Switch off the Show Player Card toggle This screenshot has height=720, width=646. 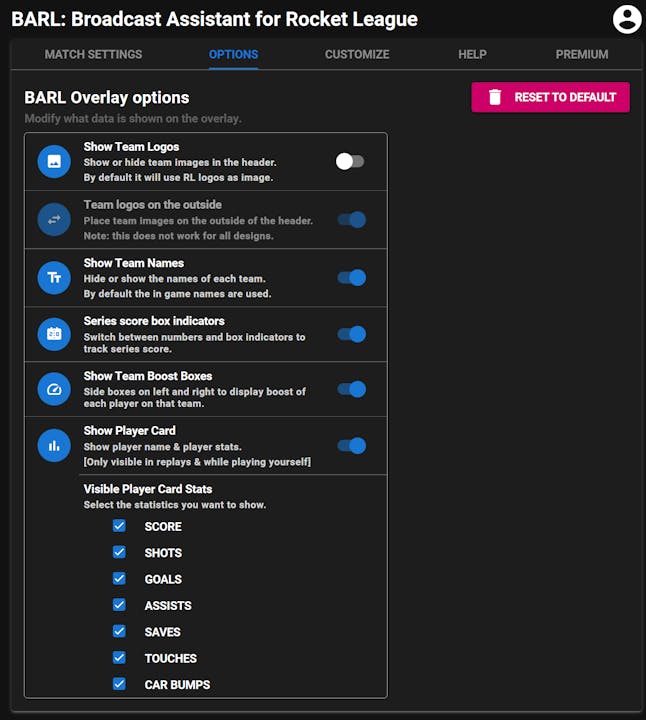[x=351, y=445]
